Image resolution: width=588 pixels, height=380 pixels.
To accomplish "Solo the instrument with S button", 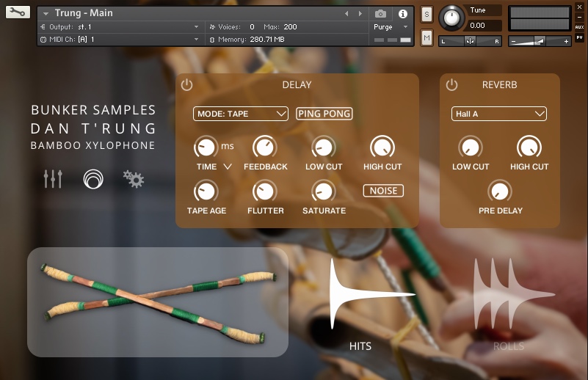I will (427, 14).
